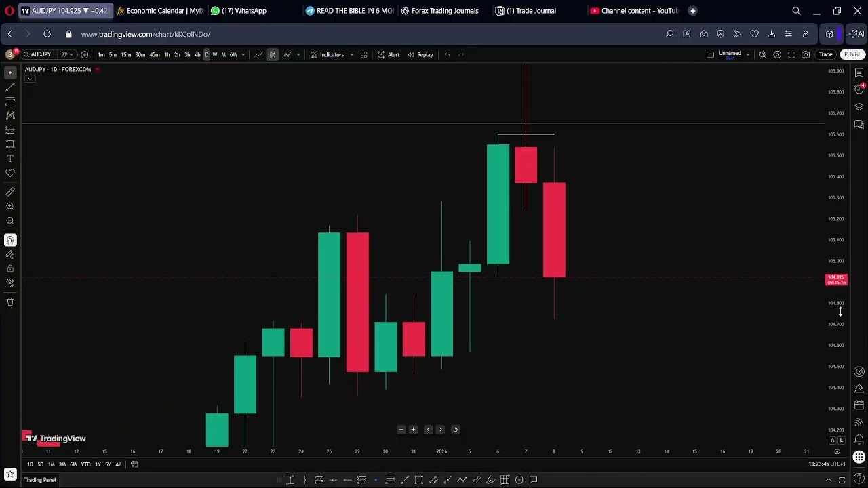This screenshot has height=488, width=868.
Task: Reset the chart view
Action: (455, 430)
